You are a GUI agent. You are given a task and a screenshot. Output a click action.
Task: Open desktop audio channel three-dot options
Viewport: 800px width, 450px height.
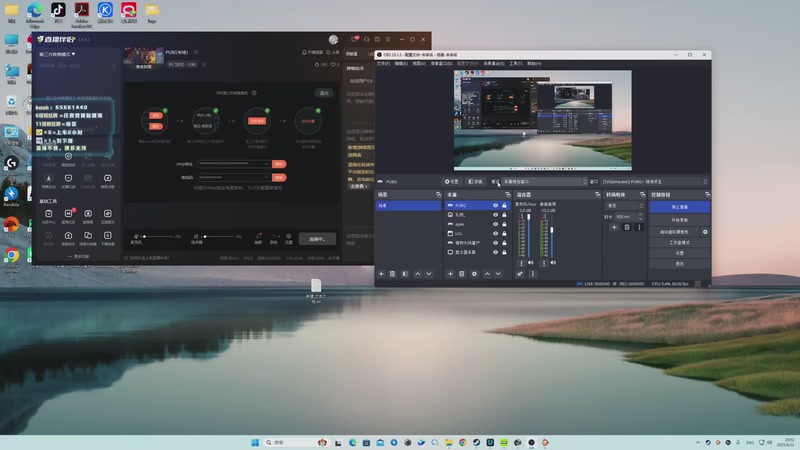tap(543, 263)
